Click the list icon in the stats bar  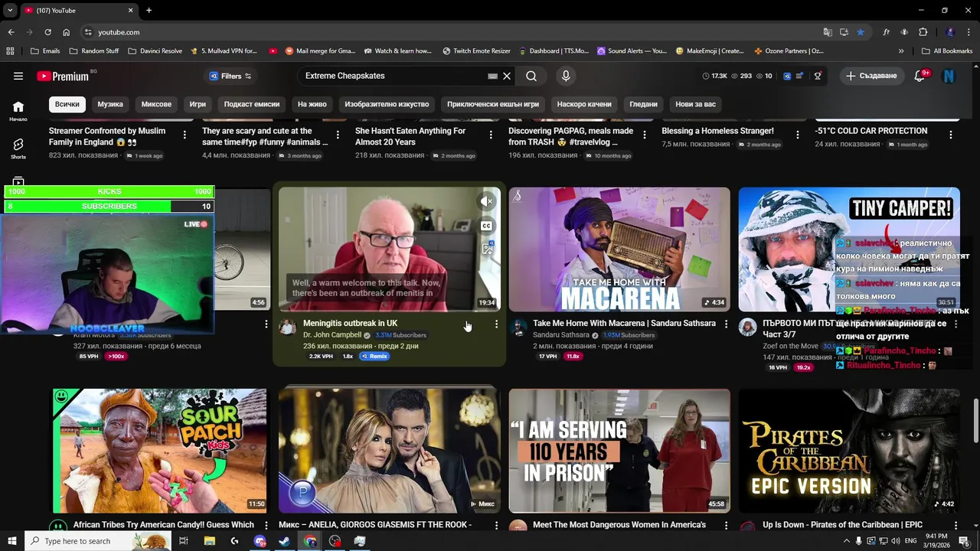tap(800, 76)
